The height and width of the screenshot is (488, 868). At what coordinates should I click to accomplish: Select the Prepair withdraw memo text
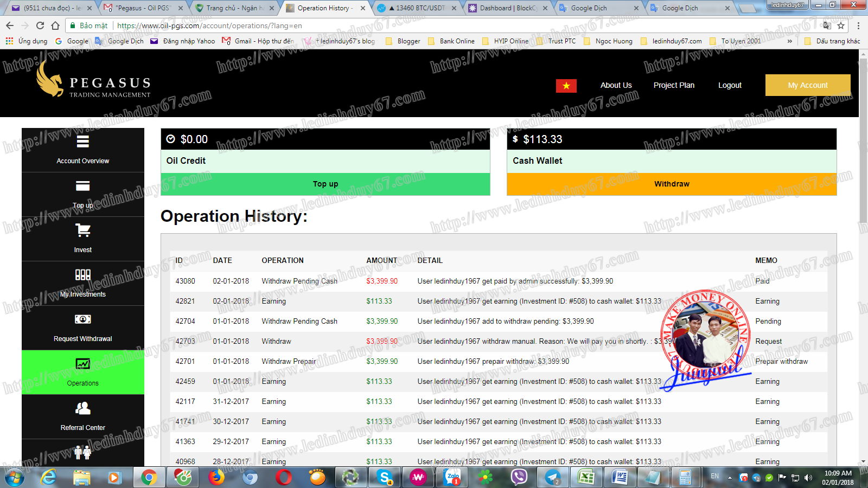(x=781, y=361)
